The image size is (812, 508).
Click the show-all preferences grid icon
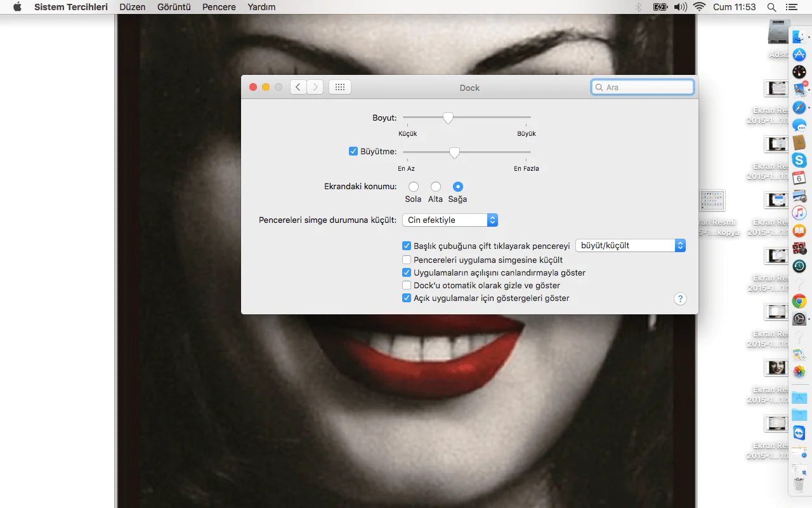(340, 87)
